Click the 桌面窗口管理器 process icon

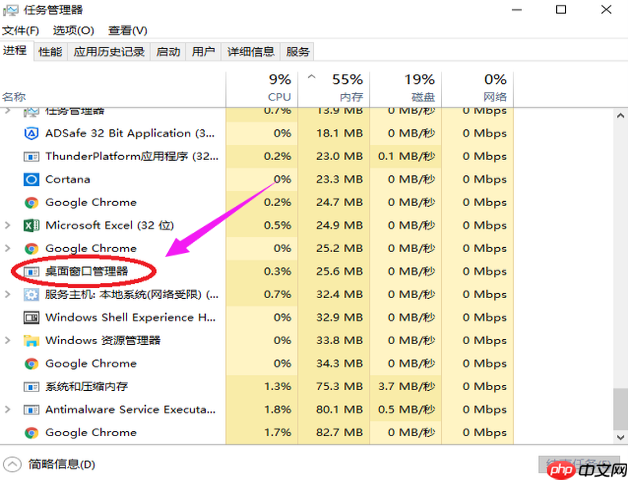click(x=31, y=272)
